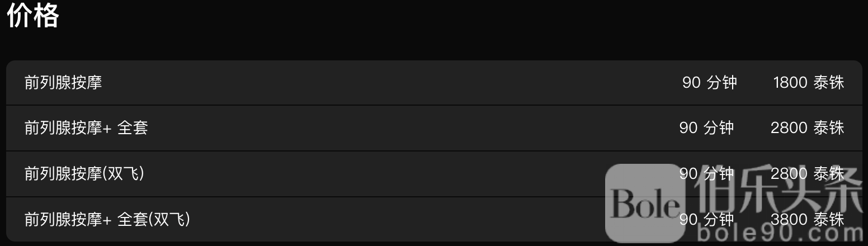Click the 1800 price value
Image resolution: width=868 pixels, height=246 pixels.
tap(790, 83)
